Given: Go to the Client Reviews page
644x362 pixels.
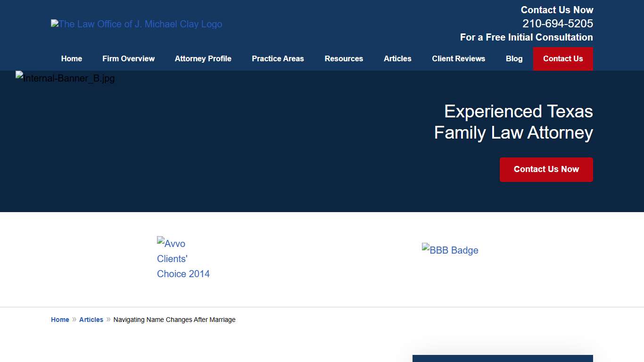Looking at the screenshot, I should click(458, 58).
